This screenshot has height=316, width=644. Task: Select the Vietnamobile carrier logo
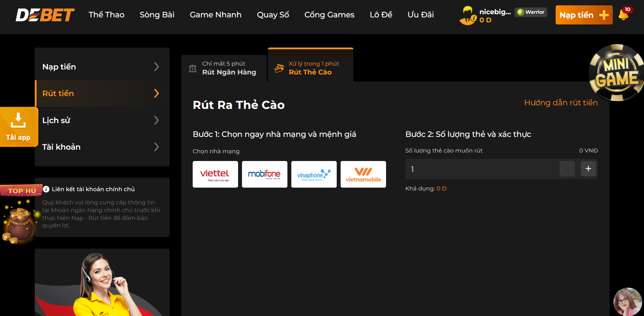pyautogui.click(x=363, y=174)
